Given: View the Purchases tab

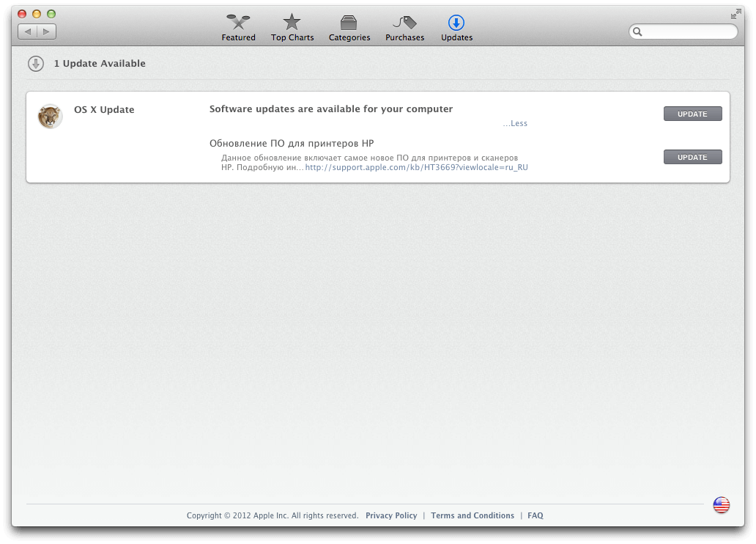Looking at the screenshot, I should coord(404,28).
